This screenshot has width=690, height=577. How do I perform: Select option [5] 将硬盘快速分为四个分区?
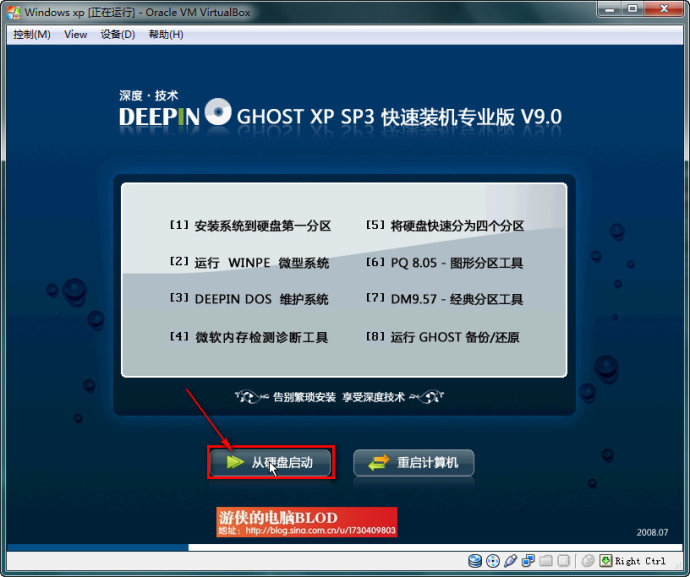445,226
